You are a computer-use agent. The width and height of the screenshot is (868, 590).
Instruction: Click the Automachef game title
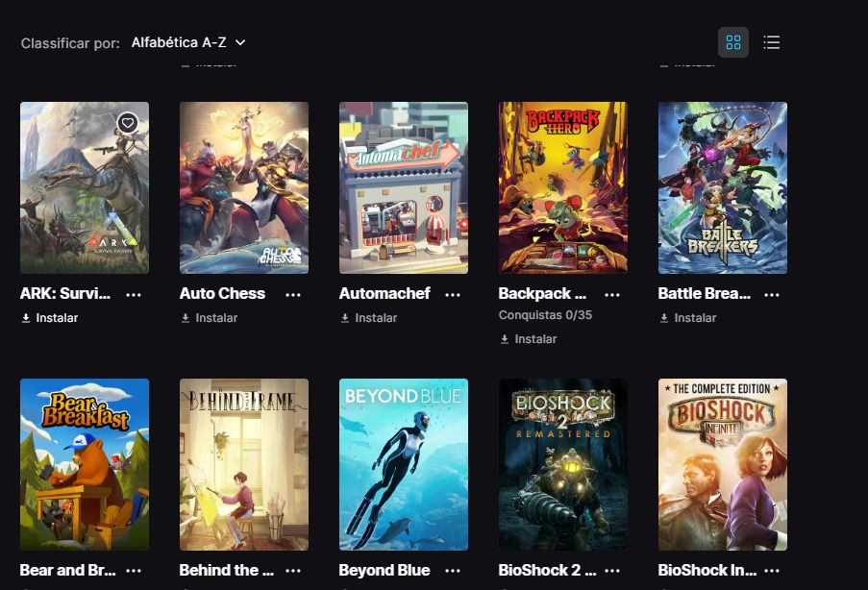pyautogui.click(x=384, y=293)
